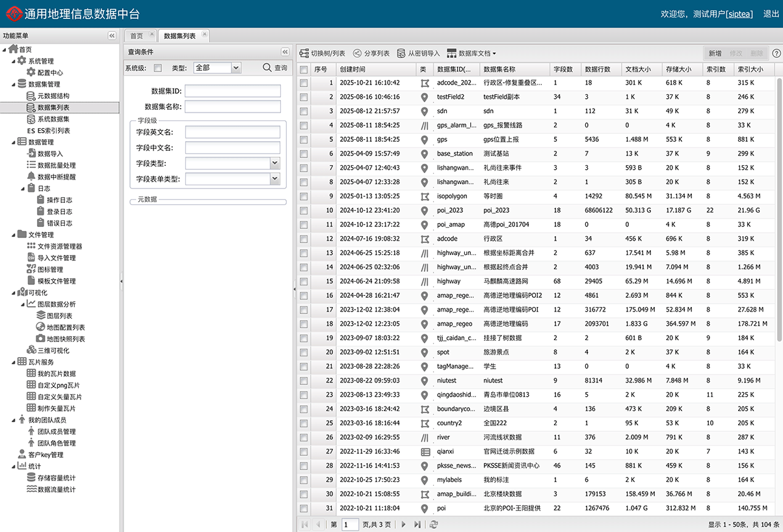Viewport: 783px width, 532px height.
Task: Click the 退出 logout link
Action: click(771, 14)
